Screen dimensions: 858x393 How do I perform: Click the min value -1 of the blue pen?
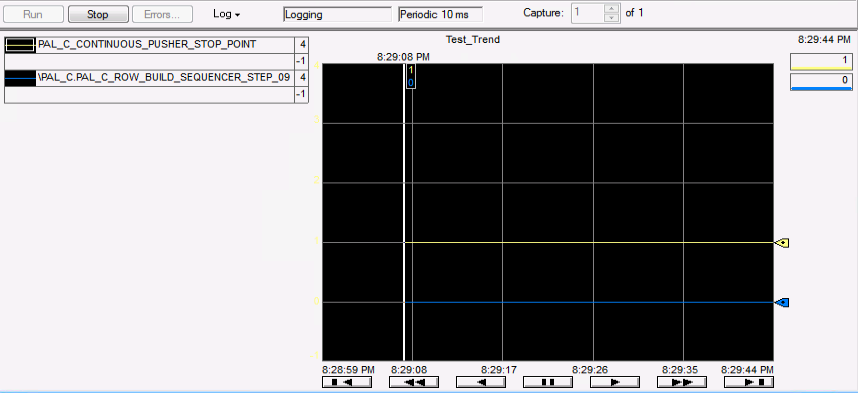click(302, 94)
